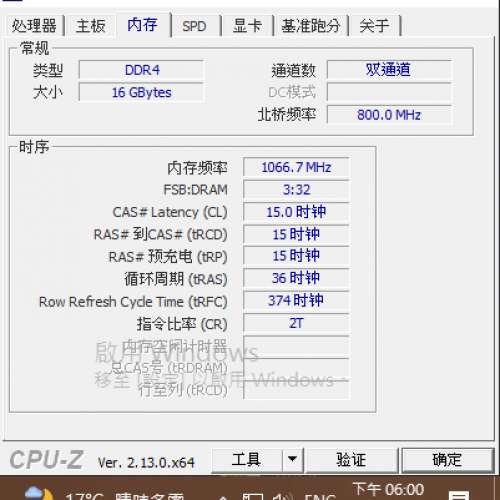Click the 验证 button

[x=352, y=460]
